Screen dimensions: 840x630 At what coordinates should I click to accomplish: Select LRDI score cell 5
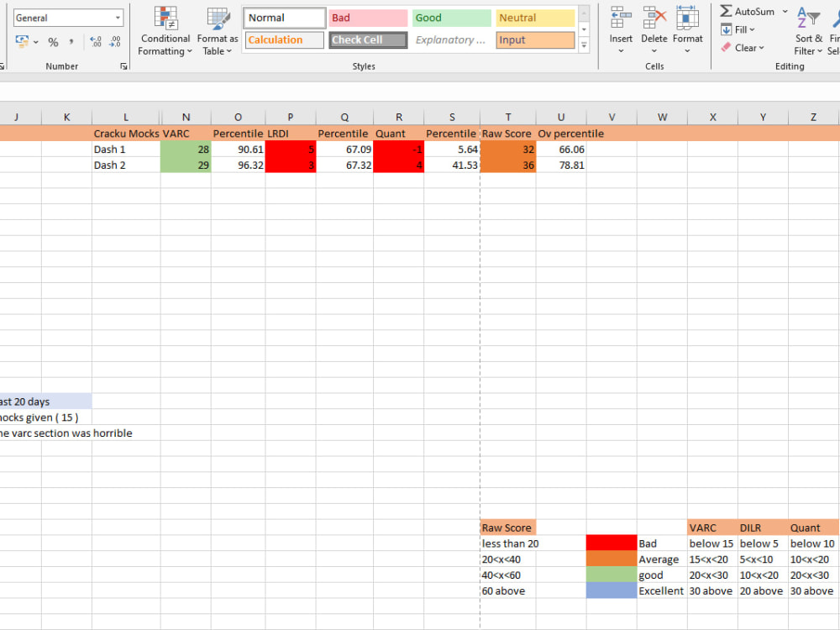[x=291, y=150]
